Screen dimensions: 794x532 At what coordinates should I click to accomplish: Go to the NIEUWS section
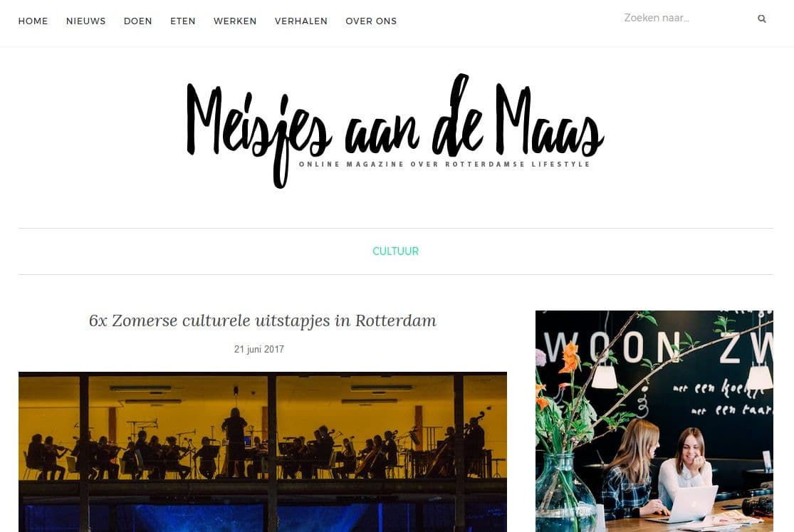click(x=85, y=21)
